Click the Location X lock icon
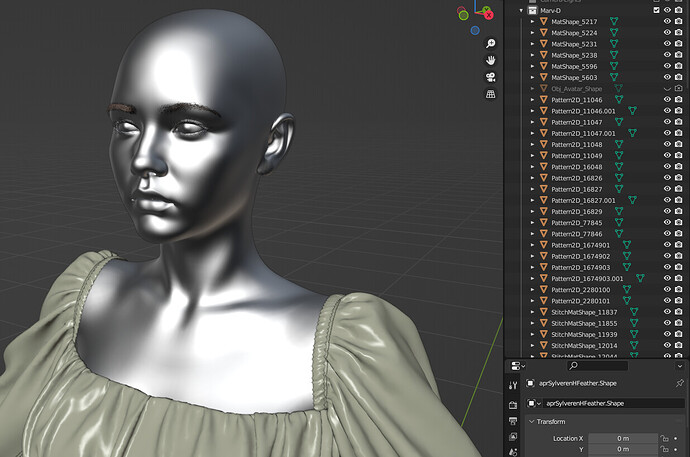The width and height of the screenshot is (690, 457). tap(664, 438)
